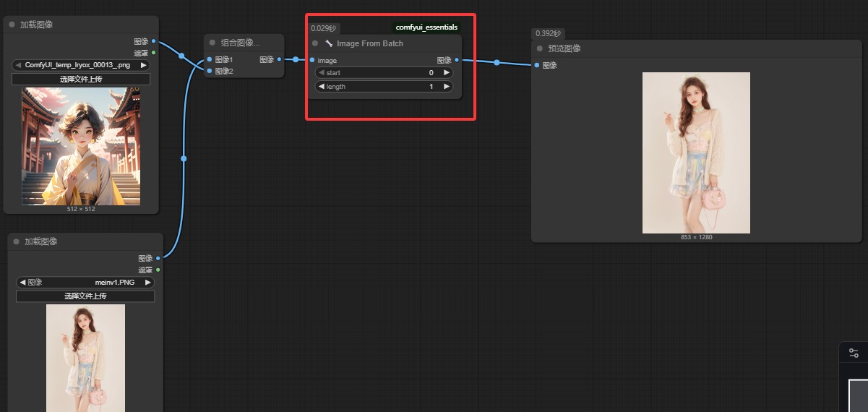Viewport: 868px width, 412px height.
Task: Click the blue 图像 output port of the top 加载图像 node
Action: [154, 41]
